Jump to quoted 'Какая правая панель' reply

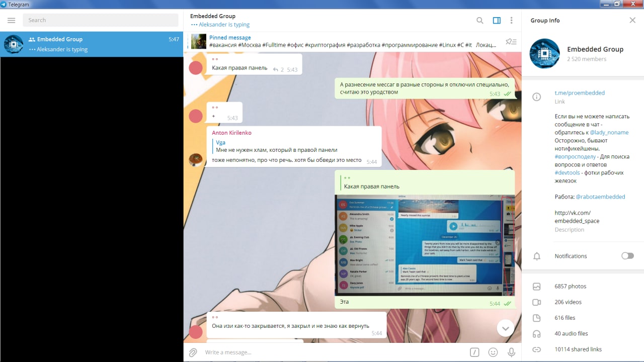pos(425,182)
